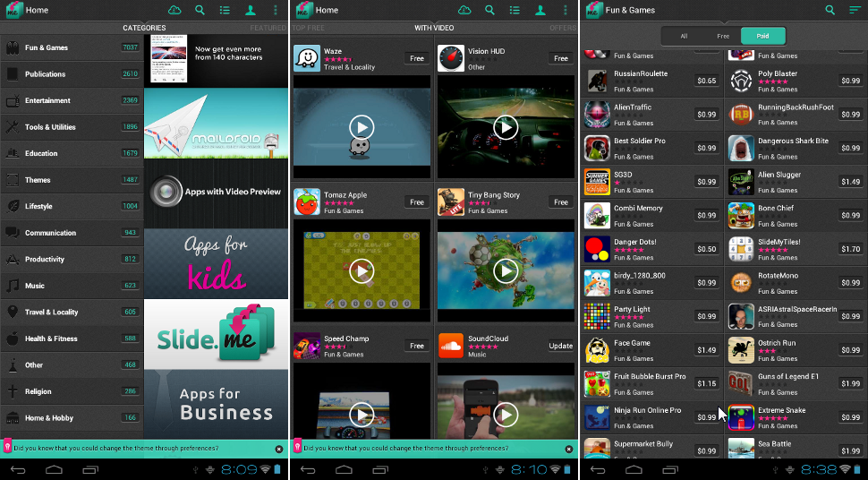Tap Android home button on the middle screen

click(x=344, y=470)
